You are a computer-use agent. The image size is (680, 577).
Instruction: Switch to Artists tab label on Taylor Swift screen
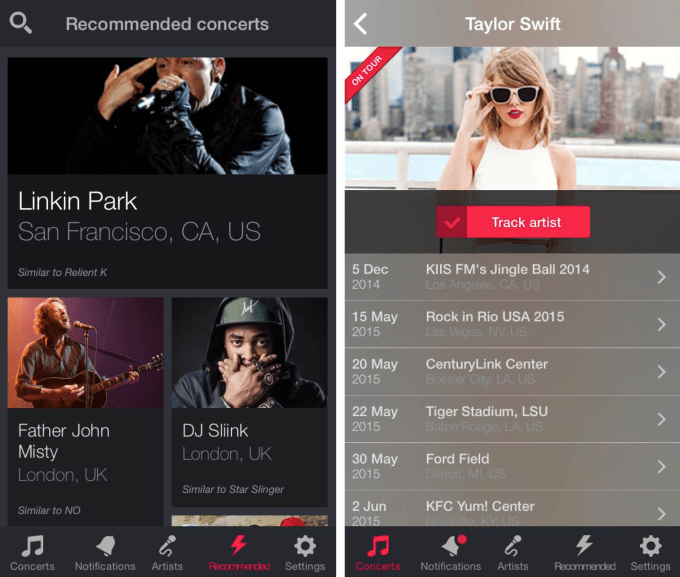coord(513,566)
